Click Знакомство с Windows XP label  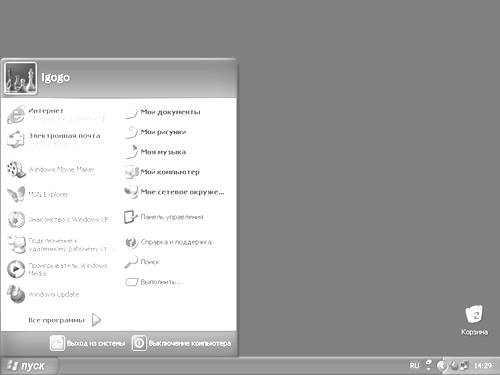68,220
